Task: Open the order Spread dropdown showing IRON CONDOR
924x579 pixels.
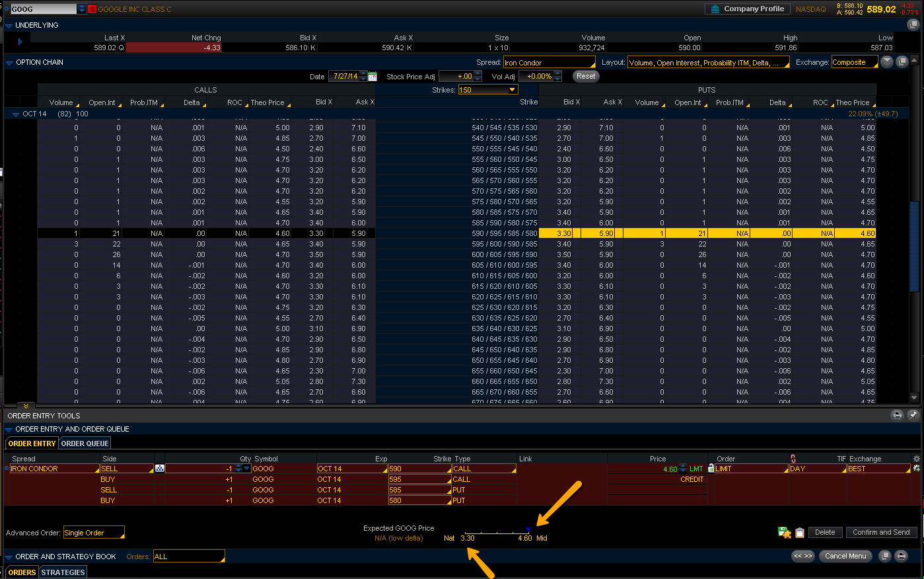Action: point(54,469)
